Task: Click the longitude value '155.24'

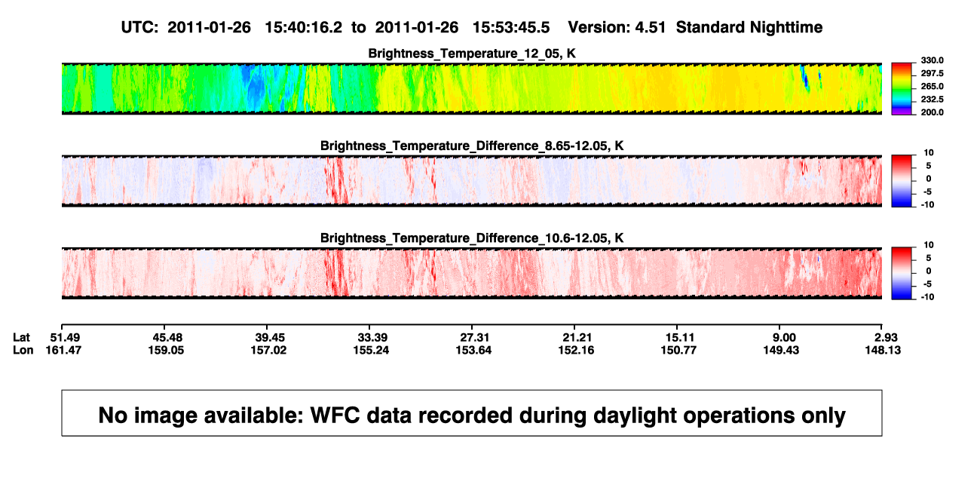Action: pos(372,350)
